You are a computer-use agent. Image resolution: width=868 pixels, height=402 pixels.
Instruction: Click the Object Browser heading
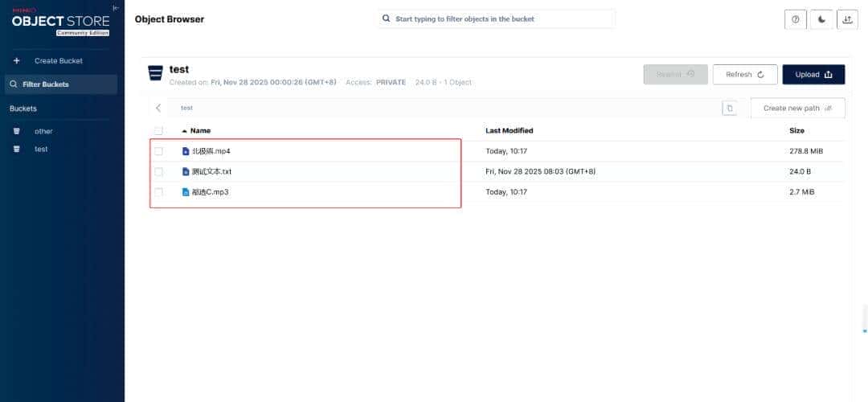pos(170,19)
